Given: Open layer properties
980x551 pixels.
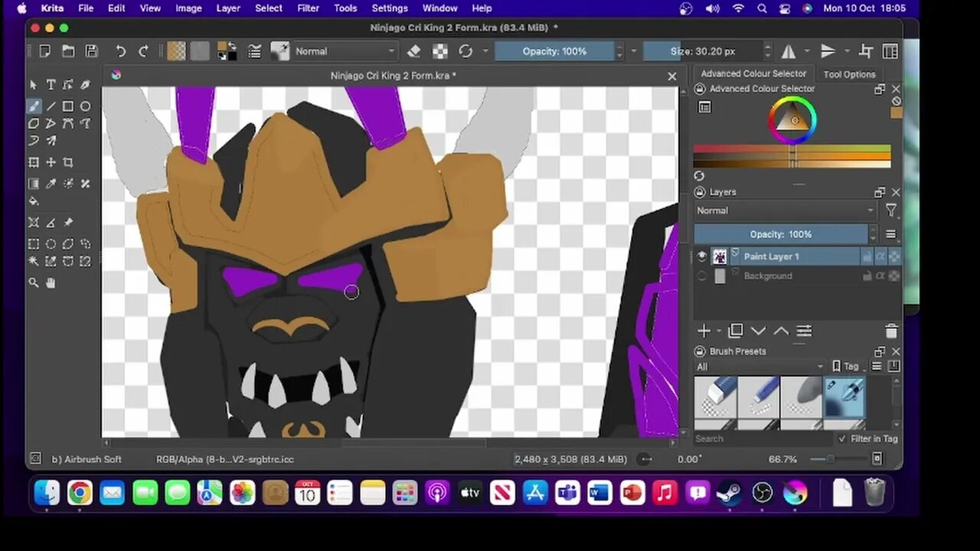Looking at the screenshot, I should 804,331.
